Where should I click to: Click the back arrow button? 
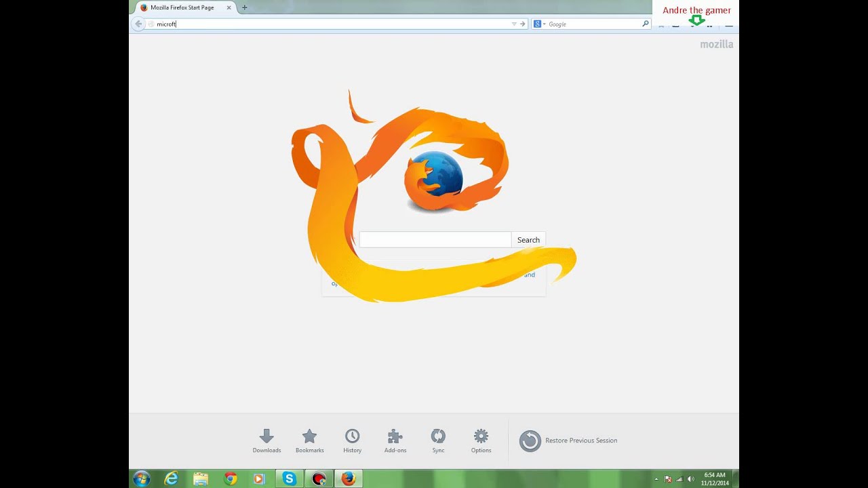click(x=138, y=24)
